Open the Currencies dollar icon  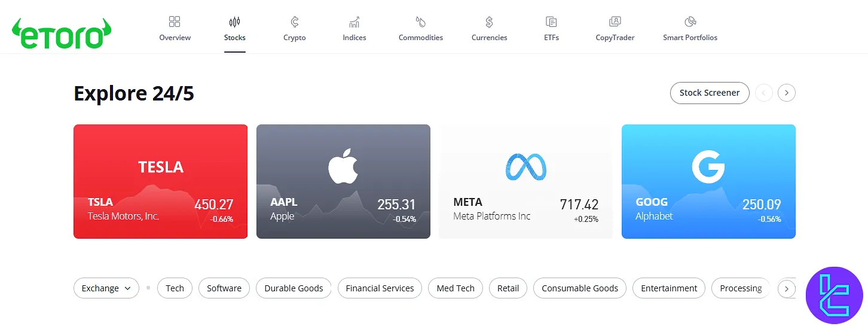(x=489, y=22)
